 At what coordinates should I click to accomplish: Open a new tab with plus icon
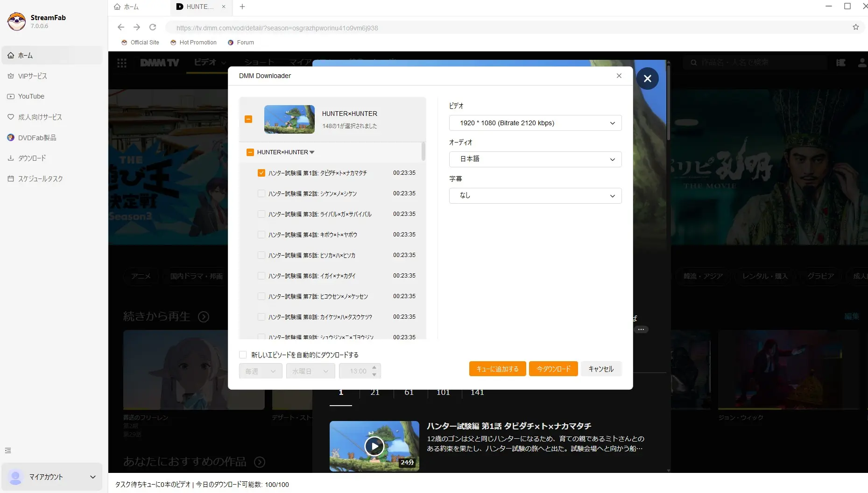242,7
